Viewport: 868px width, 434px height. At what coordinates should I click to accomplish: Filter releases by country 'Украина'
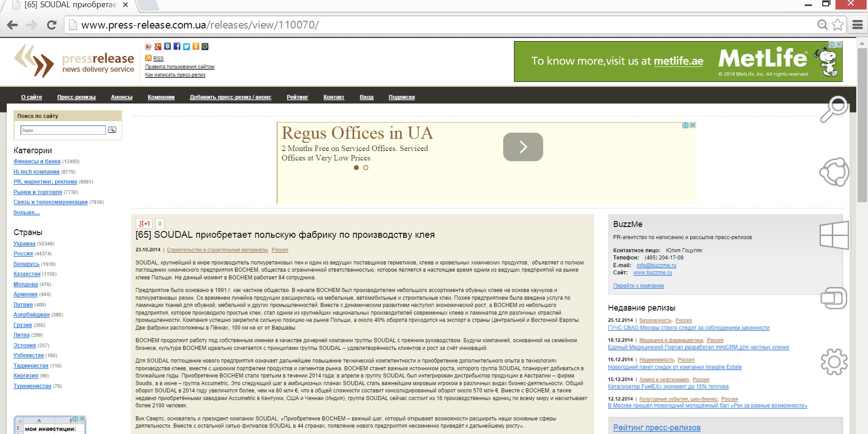click(x=24, y=244)
